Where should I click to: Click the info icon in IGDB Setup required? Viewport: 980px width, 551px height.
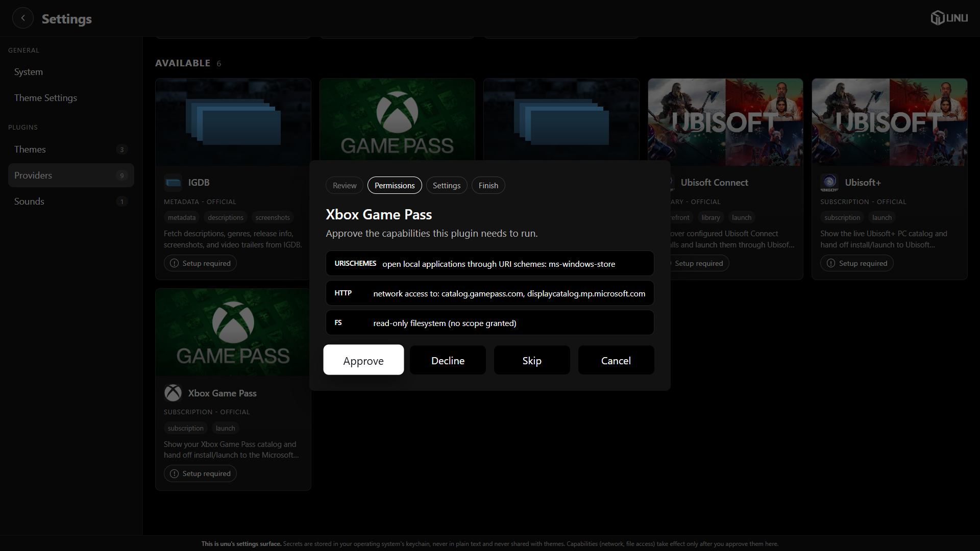coord(174,263)
